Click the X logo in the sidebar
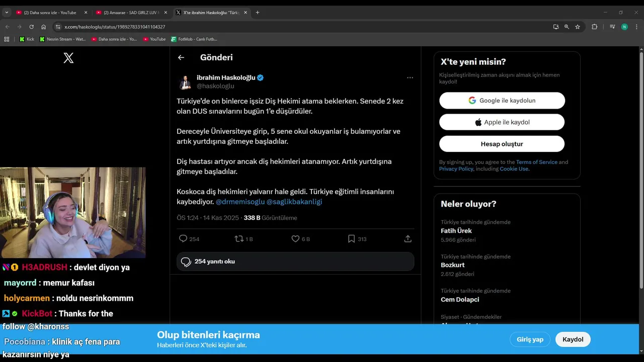This screenshot has width=644, height=362. click(x=68, y=58)
